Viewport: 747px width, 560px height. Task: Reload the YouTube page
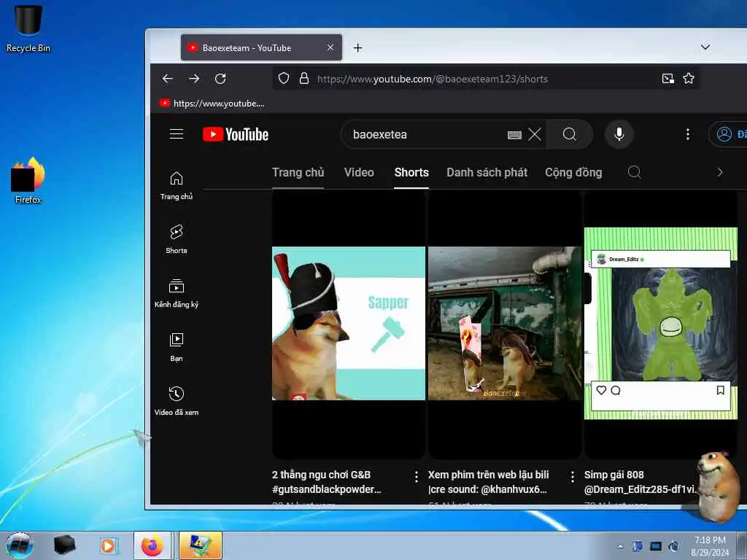[x=220, y=79]
